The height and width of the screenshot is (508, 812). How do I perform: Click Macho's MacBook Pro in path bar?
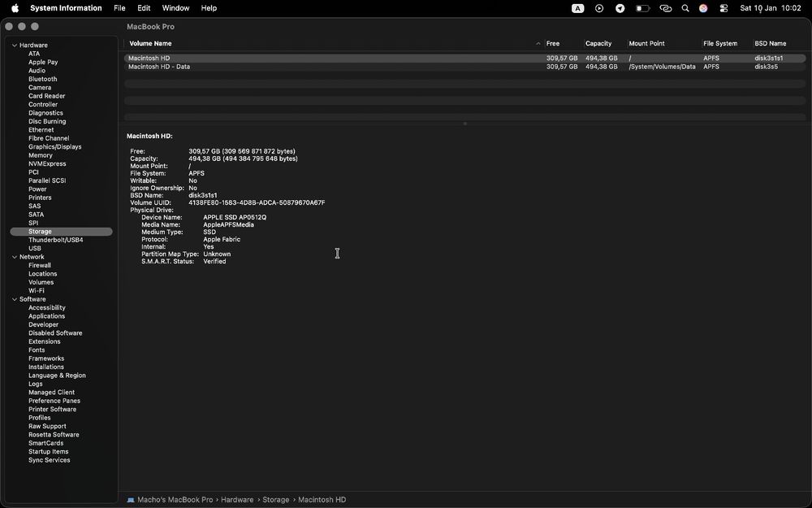coord(175,500)
